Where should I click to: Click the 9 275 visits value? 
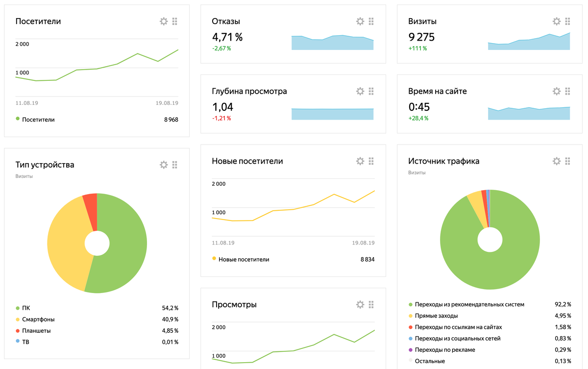[x=421, y=37]
